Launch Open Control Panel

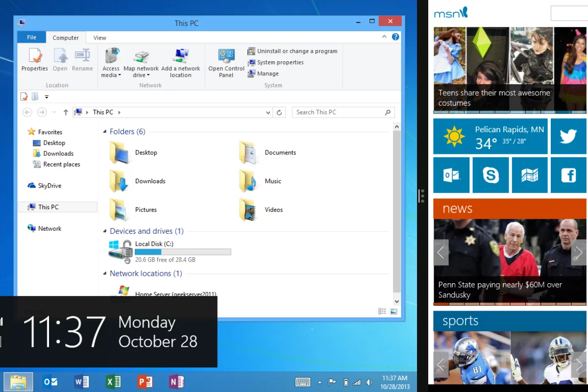pos(225,61)
